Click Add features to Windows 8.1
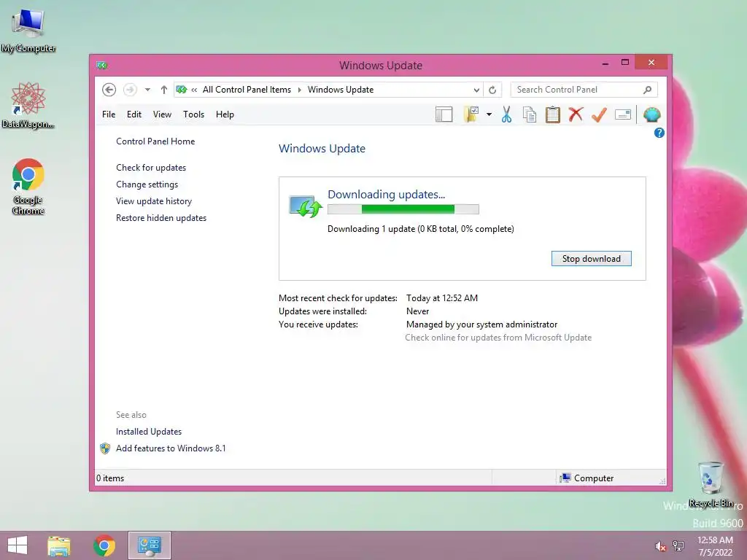The width and height of the screenshot is (747, 560). 171,448
